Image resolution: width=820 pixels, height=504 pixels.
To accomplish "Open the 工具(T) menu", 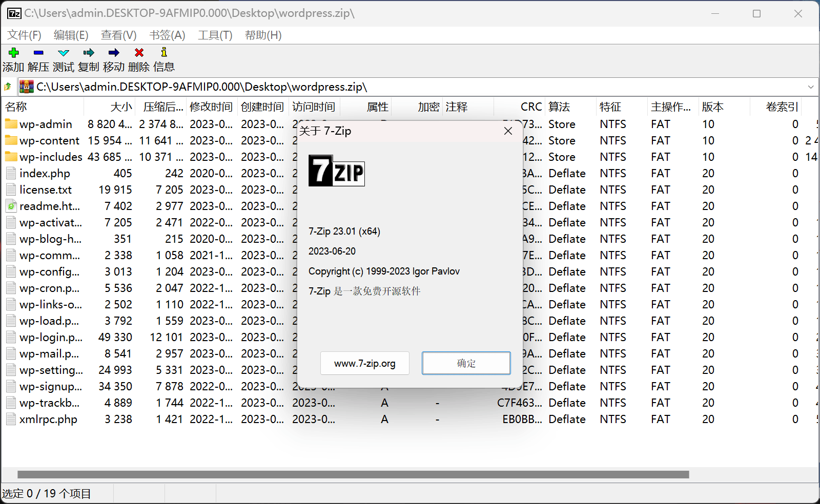I will pos(215,35).
